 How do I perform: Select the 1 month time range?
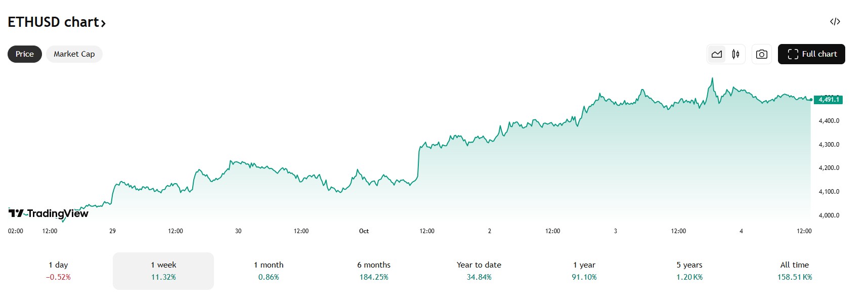pos(269,271)
